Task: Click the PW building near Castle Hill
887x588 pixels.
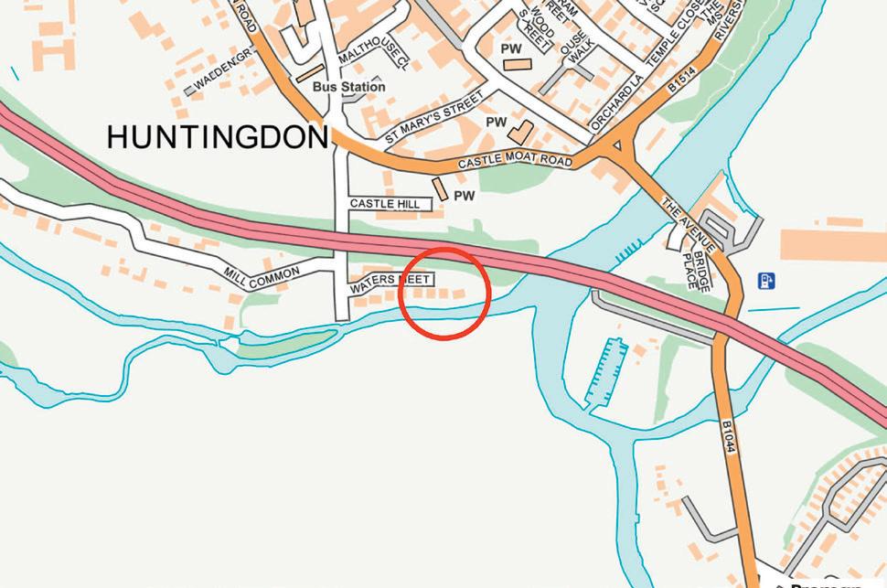Action: [x=440, y=189]
